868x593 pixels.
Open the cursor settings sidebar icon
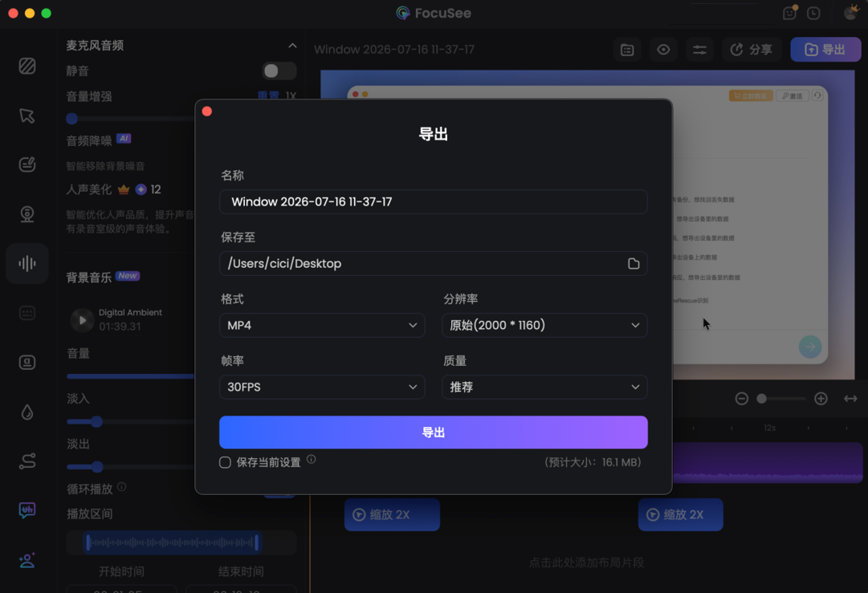[27, 116]
